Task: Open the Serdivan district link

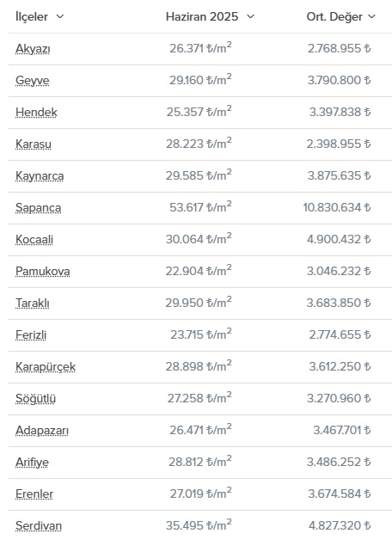Action: coord(39,526)
